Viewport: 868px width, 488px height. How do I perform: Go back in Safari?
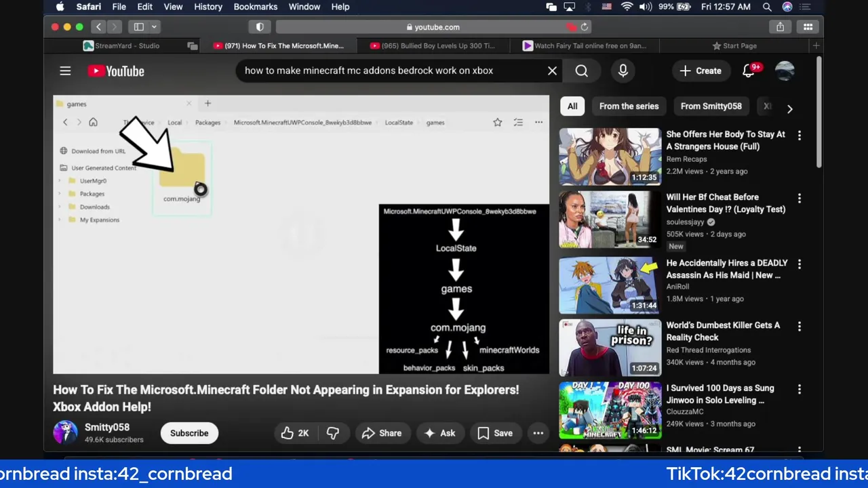[x=98, y=27]
